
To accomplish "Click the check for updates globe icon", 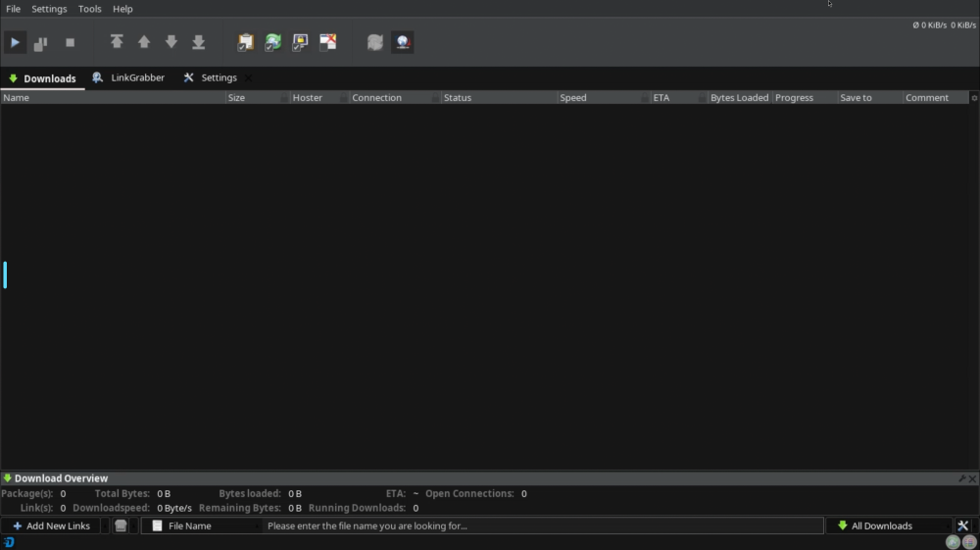I will [x=403, y=42].
